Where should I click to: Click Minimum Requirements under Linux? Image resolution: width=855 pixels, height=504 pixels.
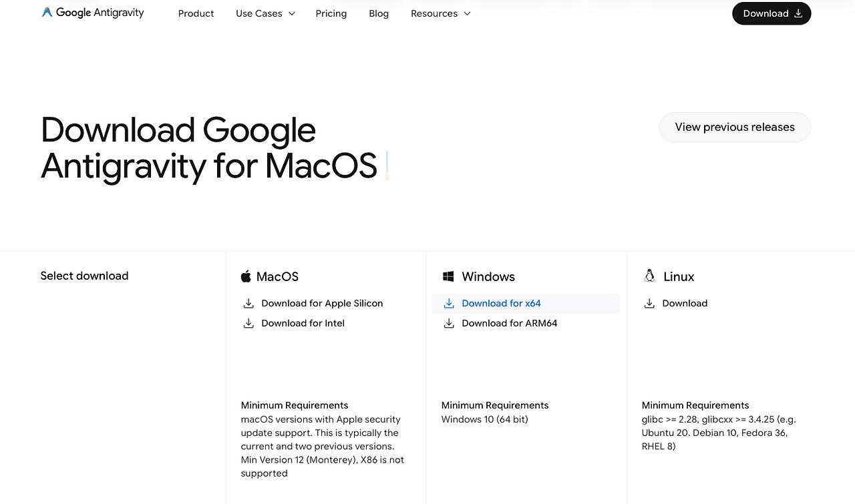tap(695, 405)
